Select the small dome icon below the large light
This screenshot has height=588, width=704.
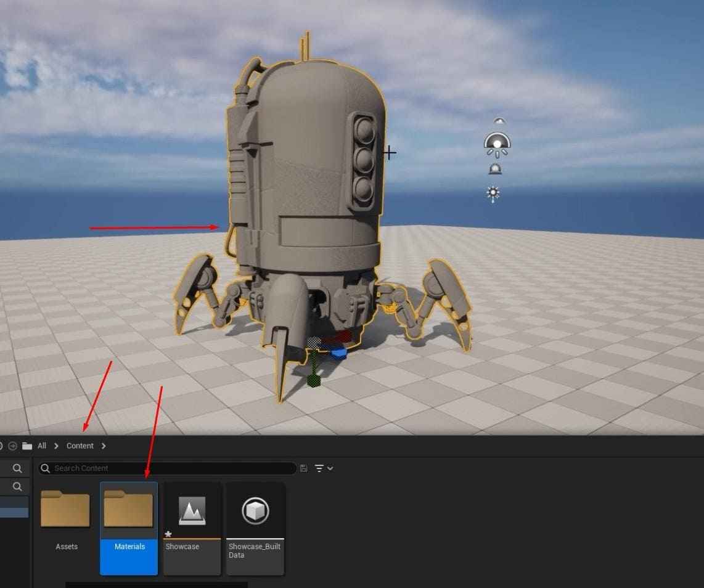click(495, 169)
